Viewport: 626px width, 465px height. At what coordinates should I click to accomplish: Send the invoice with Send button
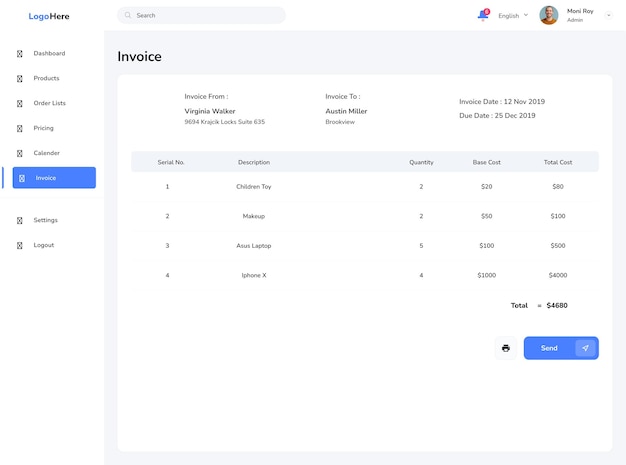561,348
